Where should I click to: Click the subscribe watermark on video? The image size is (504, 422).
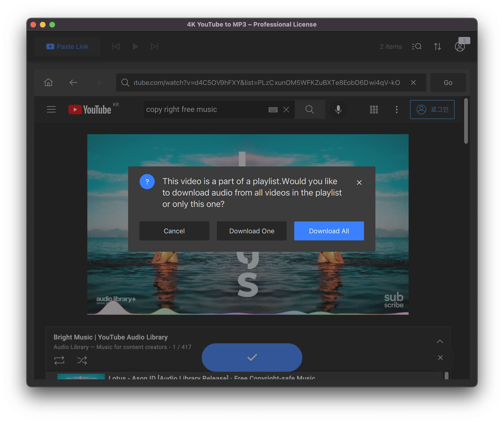(x=394, y=300)
